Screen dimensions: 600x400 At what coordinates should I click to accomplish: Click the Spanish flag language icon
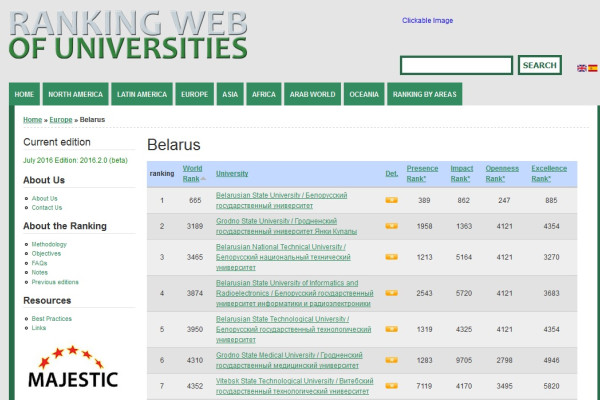coord(593,68)
